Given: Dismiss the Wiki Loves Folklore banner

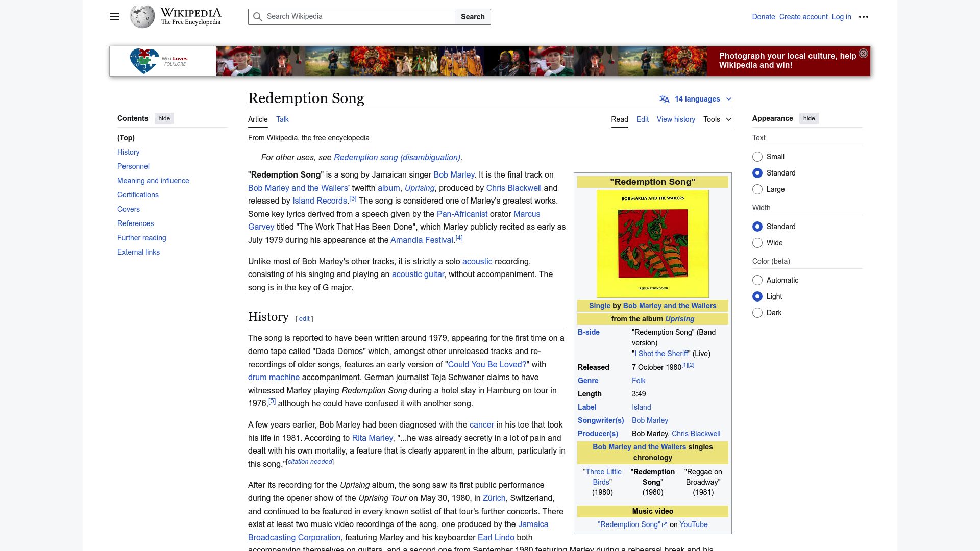Looking at the screenshot, I should coord(863,53).
